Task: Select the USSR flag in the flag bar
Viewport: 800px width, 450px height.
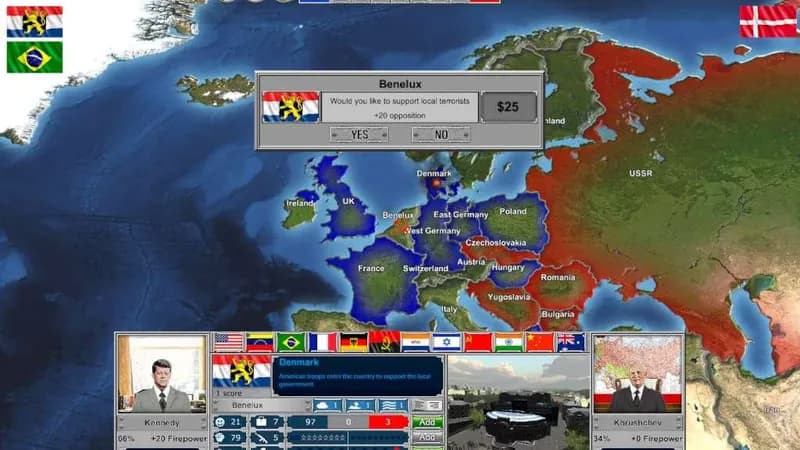Action: (478, 342)
